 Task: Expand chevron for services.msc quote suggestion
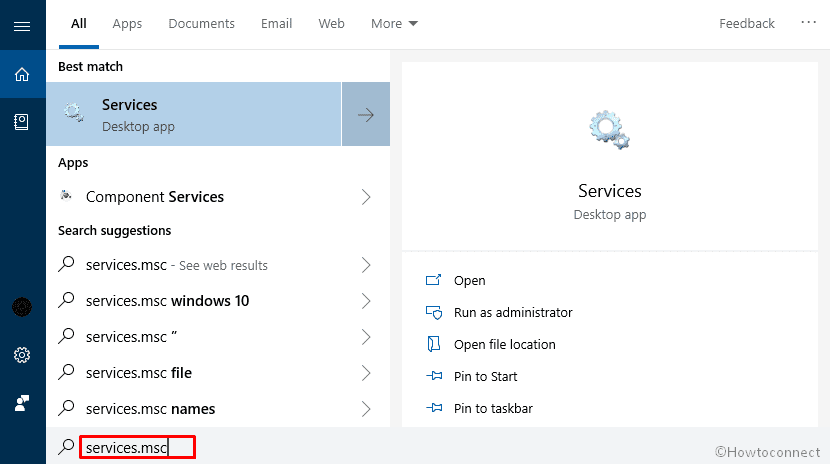pos(366,336)
